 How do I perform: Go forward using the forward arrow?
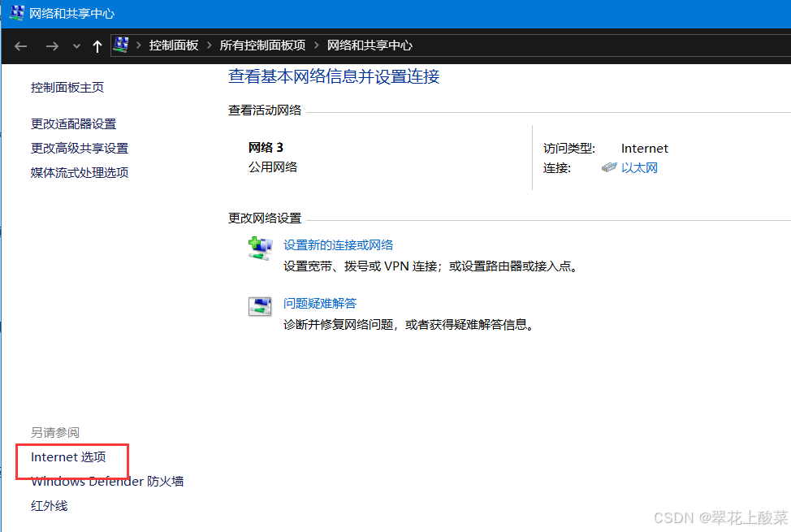point(52,46)
